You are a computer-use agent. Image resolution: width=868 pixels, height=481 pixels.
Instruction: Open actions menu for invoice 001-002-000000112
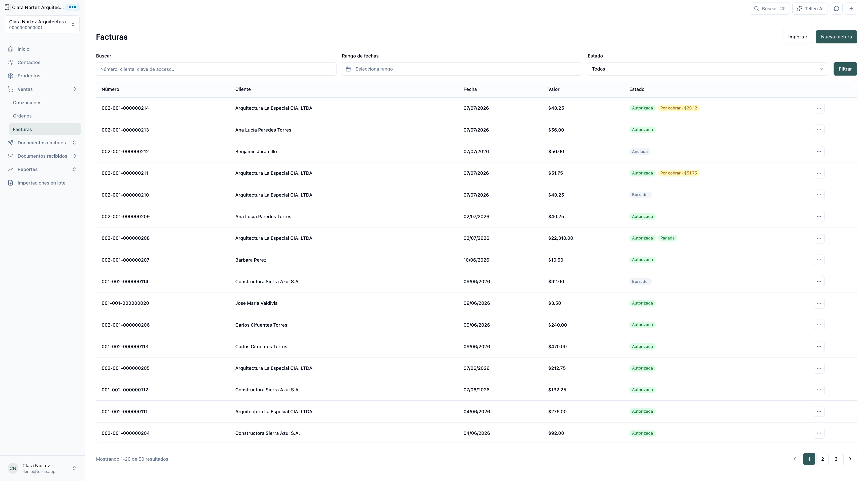819,390
